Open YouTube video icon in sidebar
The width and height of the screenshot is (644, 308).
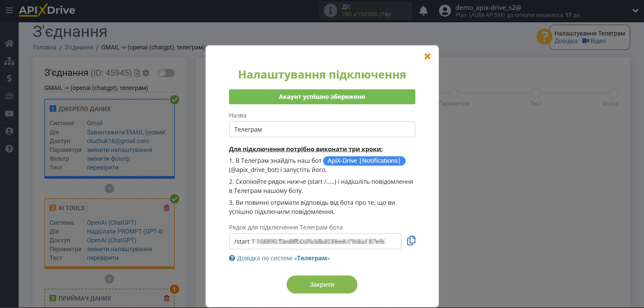coord(9,114)
